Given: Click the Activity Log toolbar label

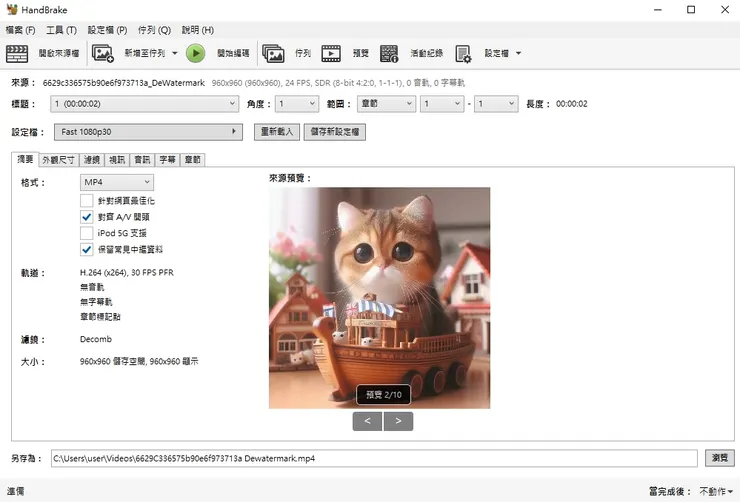Looking at the screenshot, I should (427, 53).
